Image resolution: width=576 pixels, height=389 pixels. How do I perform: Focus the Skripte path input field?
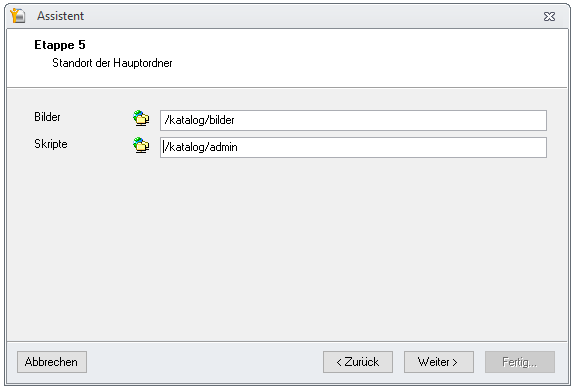tap(353, 147)
